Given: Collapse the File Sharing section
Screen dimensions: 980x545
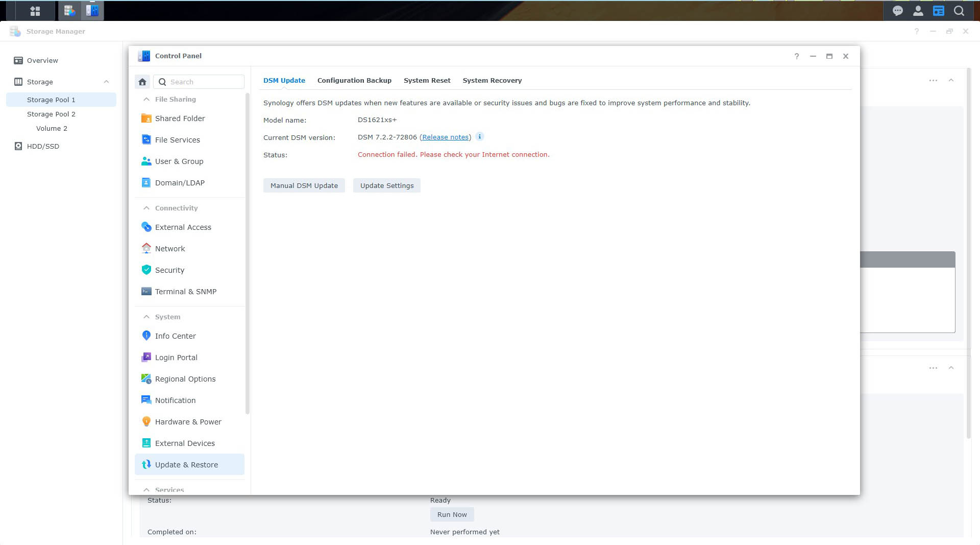Looking at the screenshot, I should pos(146,99).
